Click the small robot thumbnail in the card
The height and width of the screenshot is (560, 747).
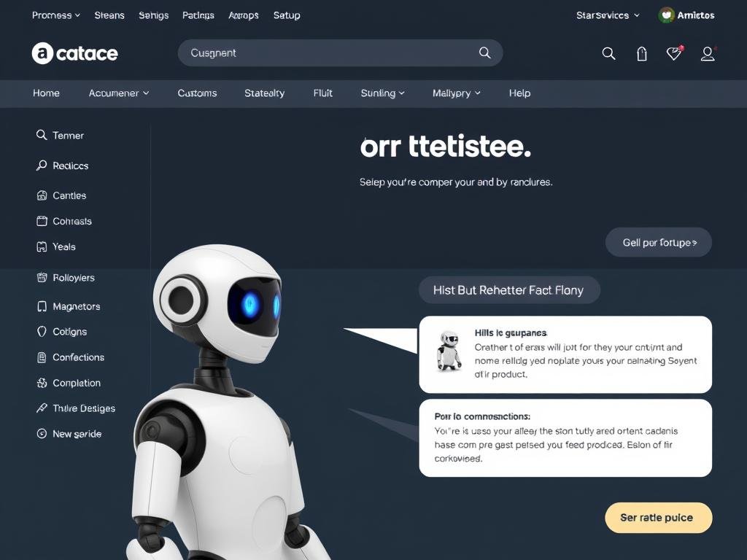[449, 351]
